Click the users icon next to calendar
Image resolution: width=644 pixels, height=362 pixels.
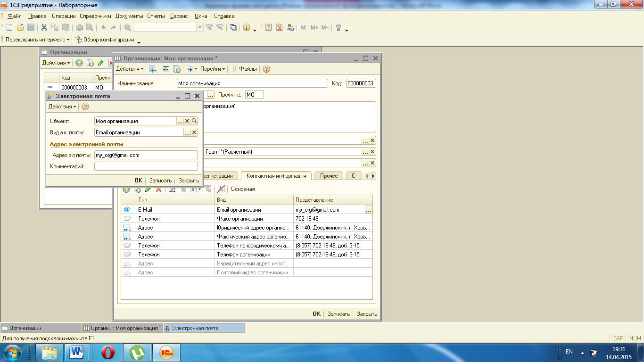click(x=290, y=27)
